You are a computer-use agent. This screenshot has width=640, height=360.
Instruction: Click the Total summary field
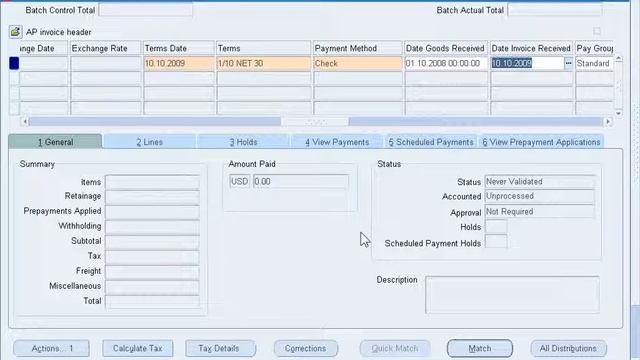click(152, 301)
